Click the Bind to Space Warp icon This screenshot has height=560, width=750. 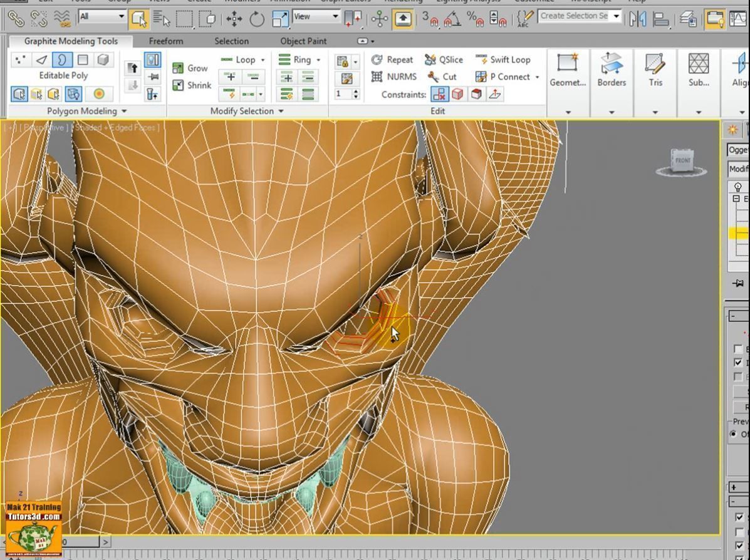pyautogui.click(x=62, y=19)
